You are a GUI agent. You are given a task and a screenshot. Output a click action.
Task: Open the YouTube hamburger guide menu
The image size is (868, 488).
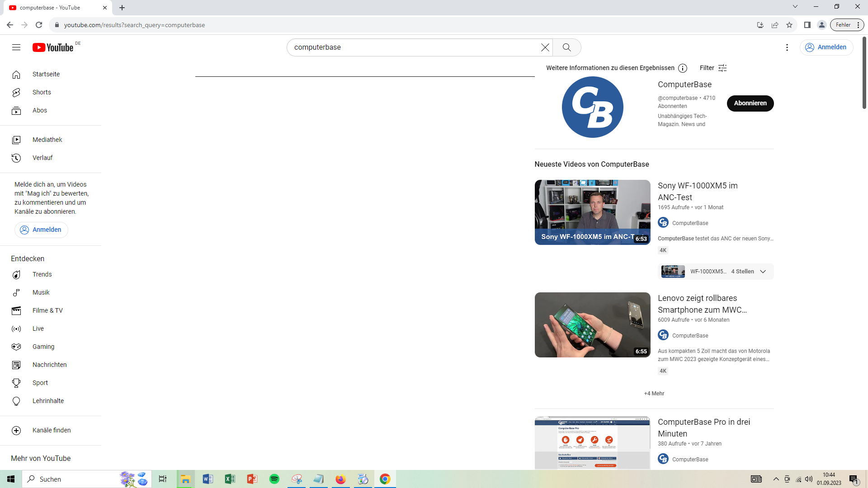point(16,47)
